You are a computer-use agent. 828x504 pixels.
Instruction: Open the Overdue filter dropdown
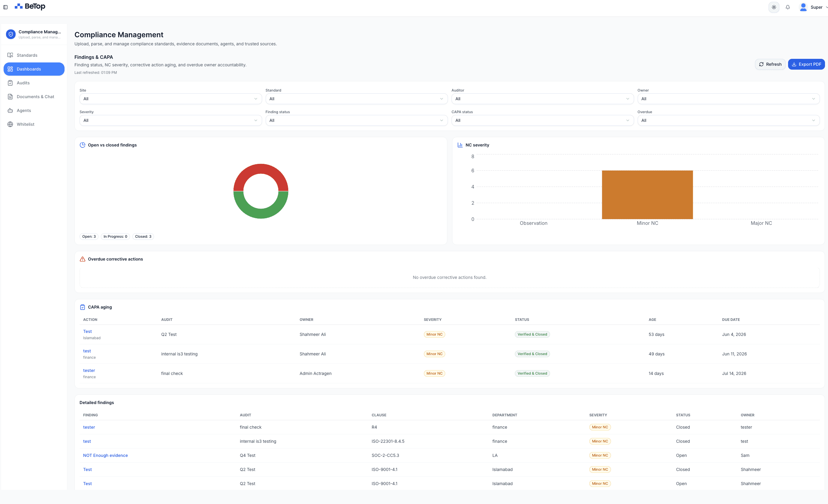[728, 120]
